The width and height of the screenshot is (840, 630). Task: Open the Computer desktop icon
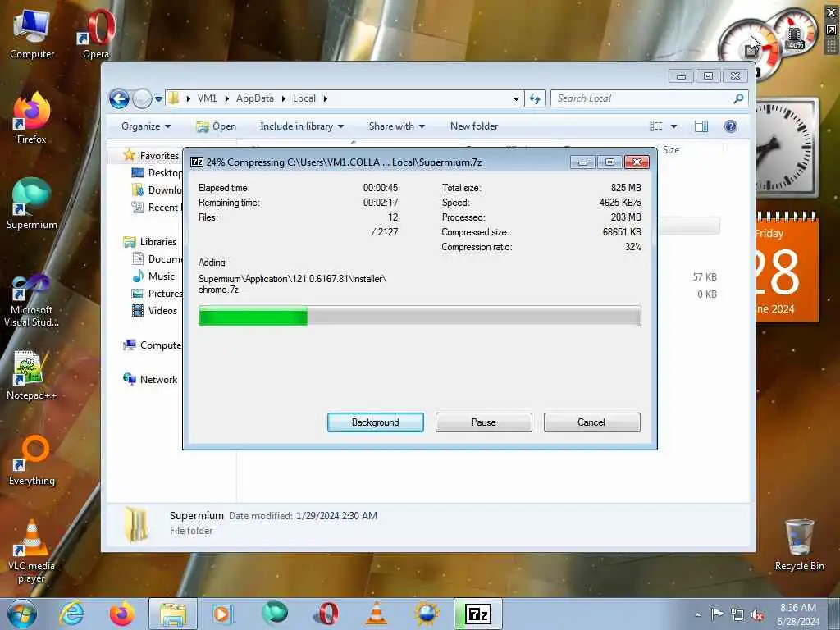click(x=32, y=34)
